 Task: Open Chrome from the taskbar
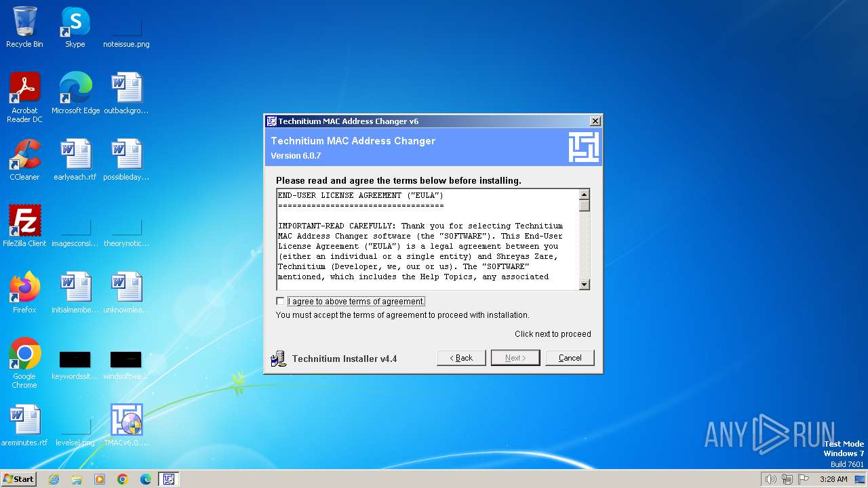tap(123, 479)
